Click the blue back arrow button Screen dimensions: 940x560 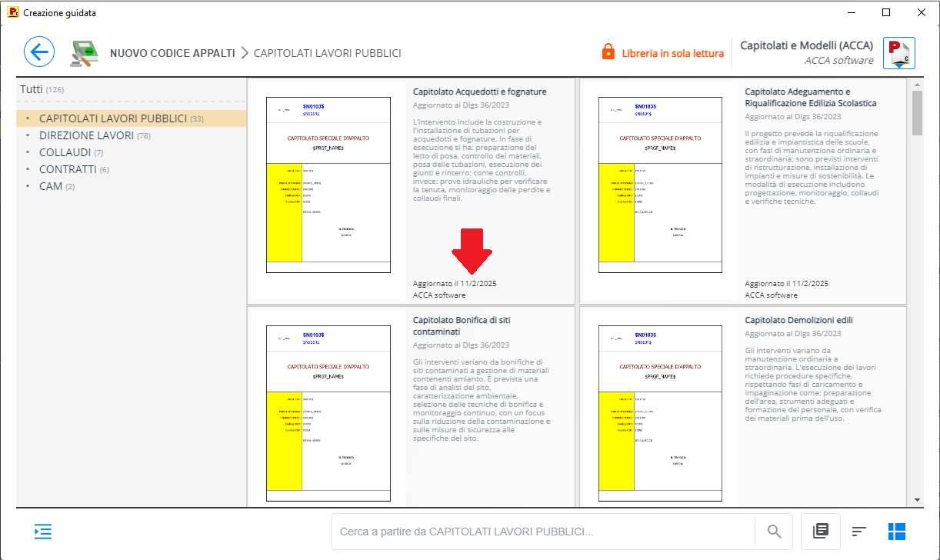point(39,52)
